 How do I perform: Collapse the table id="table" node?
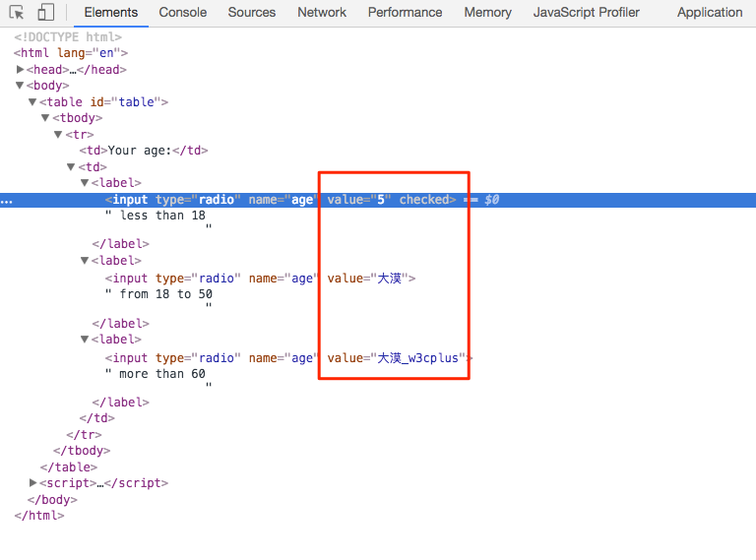tap(32, 101)
